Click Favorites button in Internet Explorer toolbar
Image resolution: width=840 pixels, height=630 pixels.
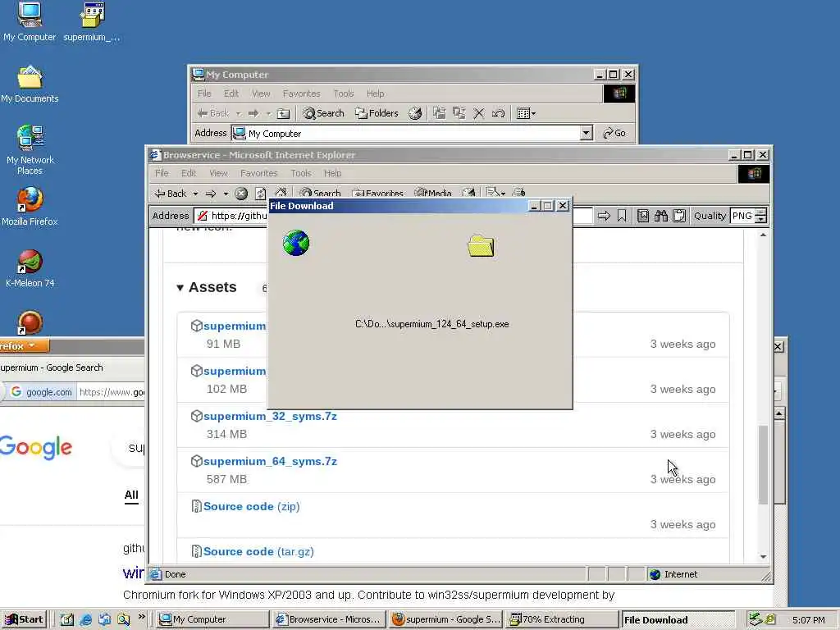point(377,193)
